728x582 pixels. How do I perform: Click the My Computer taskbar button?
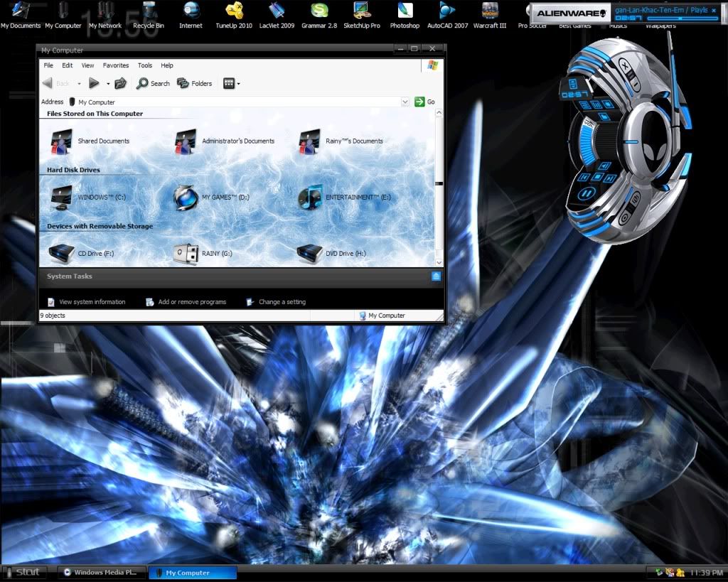193,572
